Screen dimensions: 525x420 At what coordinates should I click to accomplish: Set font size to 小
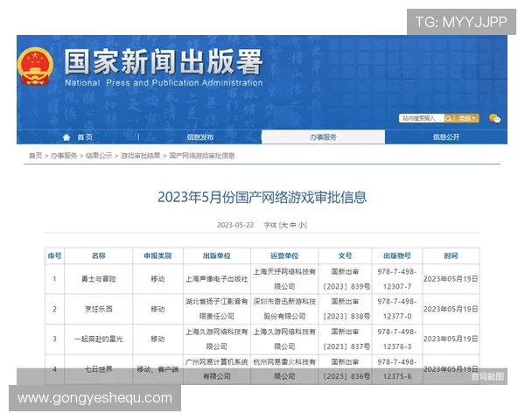click(301, 225)
